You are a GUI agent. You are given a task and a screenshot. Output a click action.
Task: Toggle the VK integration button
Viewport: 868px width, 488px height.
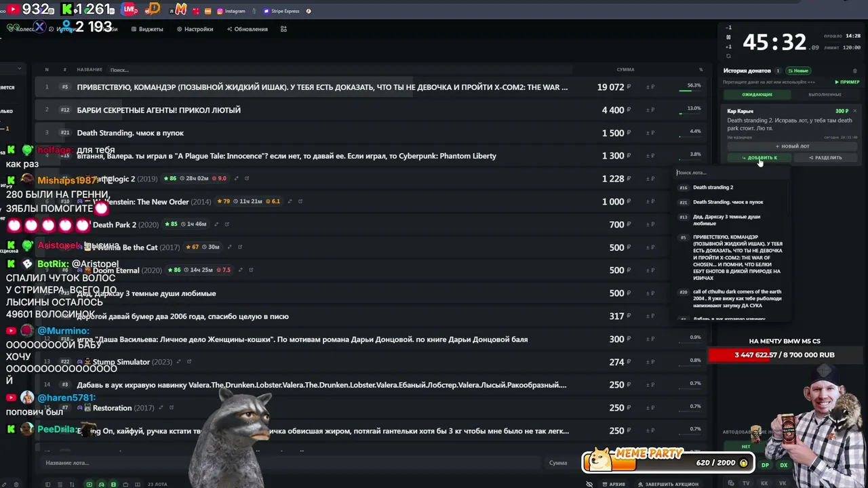pyautogui.click(x=783, y=483)
